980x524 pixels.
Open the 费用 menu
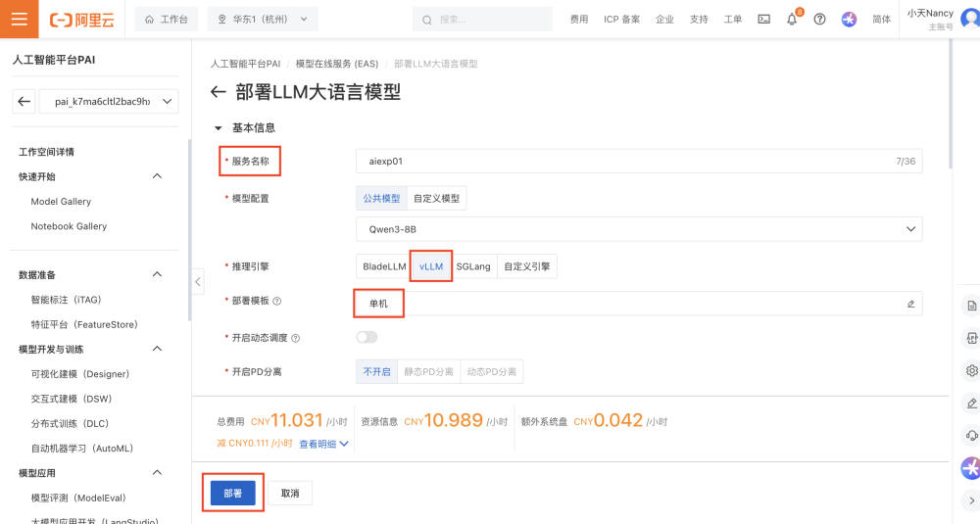tap(579, 20)
